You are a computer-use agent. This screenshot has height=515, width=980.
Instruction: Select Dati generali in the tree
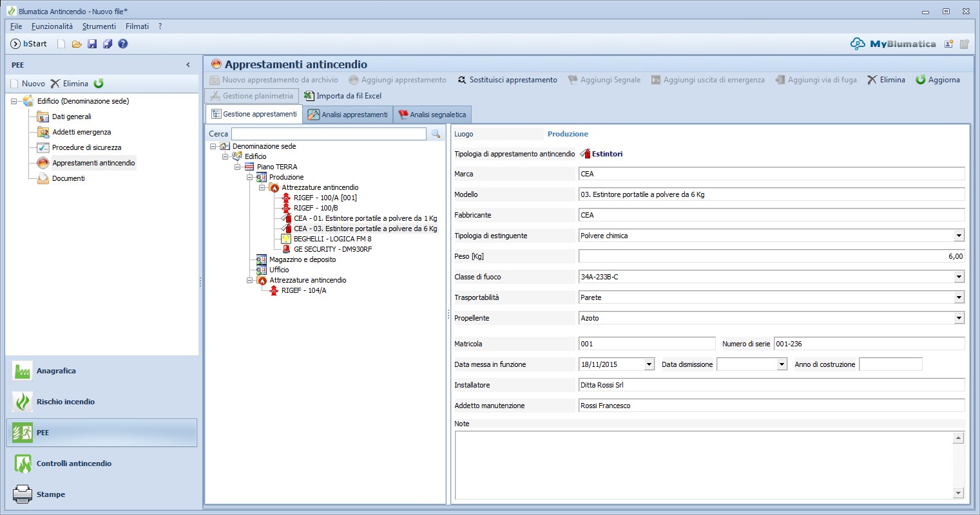[x=72, y=117]
